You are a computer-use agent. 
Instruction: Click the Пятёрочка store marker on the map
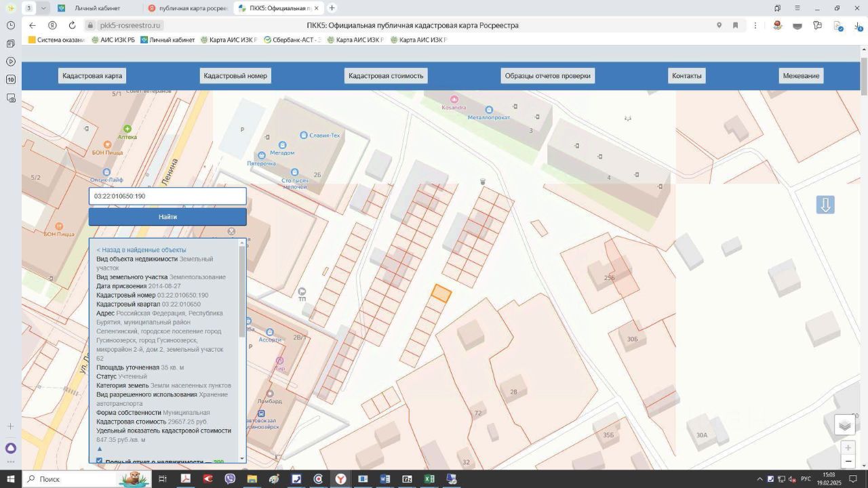point(262,155)
